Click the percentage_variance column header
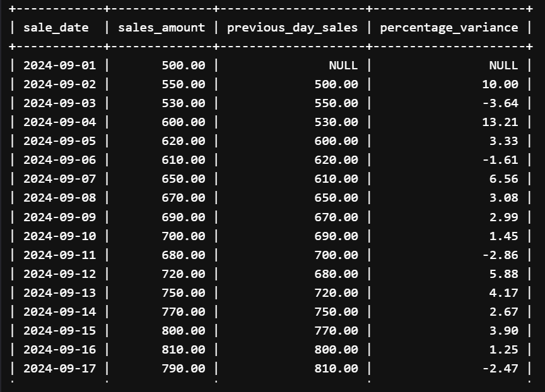 coord(449,28)
